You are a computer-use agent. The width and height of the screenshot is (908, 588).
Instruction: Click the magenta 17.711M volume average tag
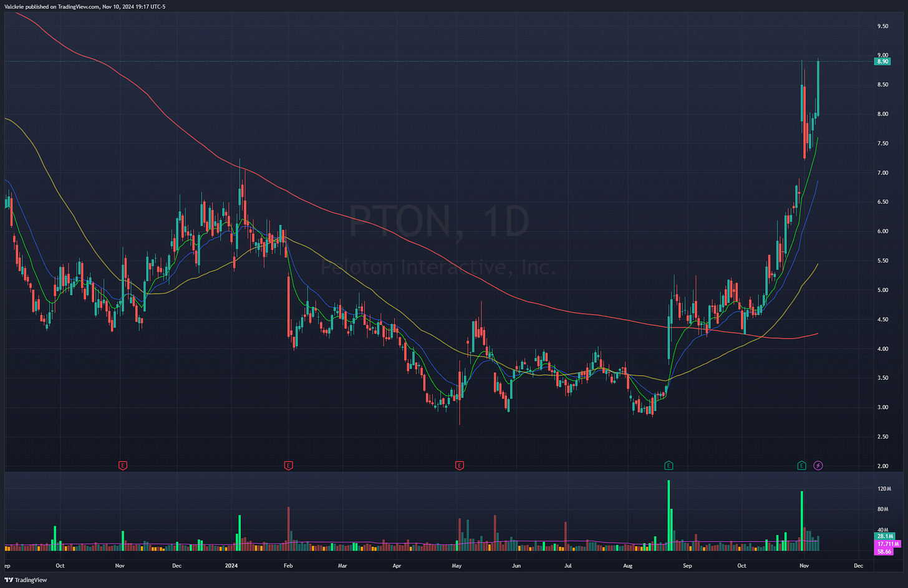[x=888, y=544]
